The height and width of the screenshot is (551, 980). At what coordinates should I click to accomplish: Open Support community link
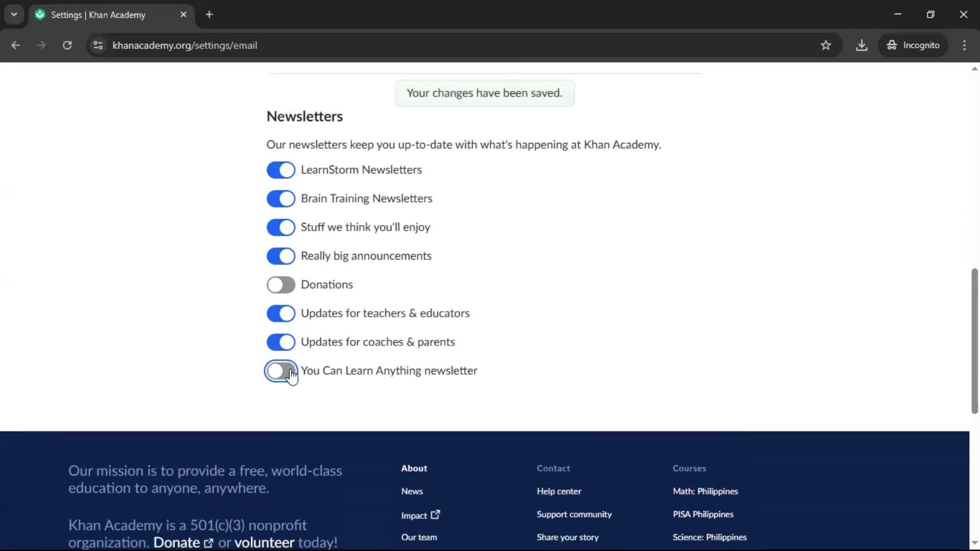coord(574,514)
